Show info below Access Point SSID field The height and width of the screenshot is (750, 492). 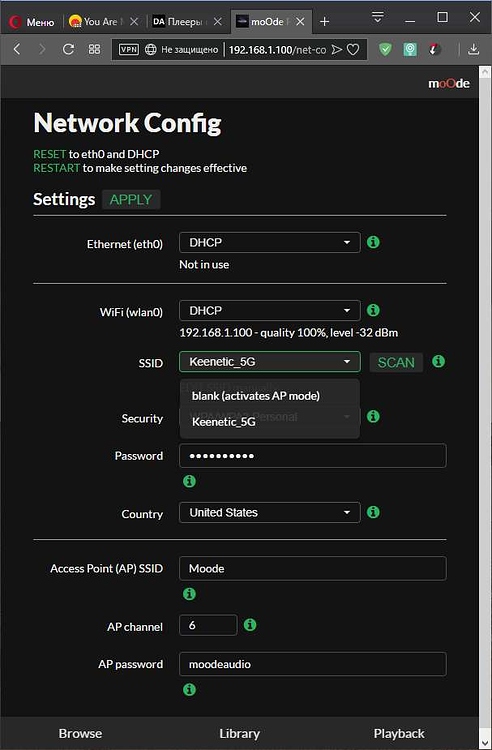189,594
